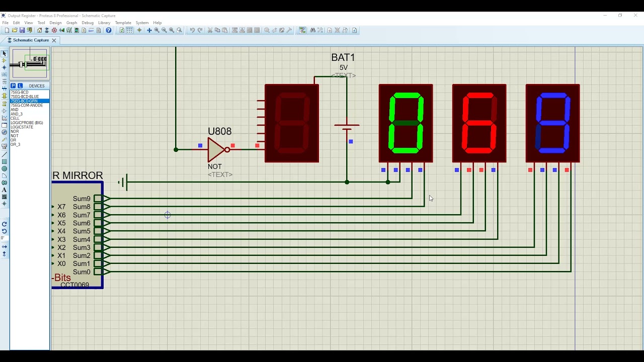The image size is (644, 362).
Task: Toggle the grid display
Action: pos(129,30)
